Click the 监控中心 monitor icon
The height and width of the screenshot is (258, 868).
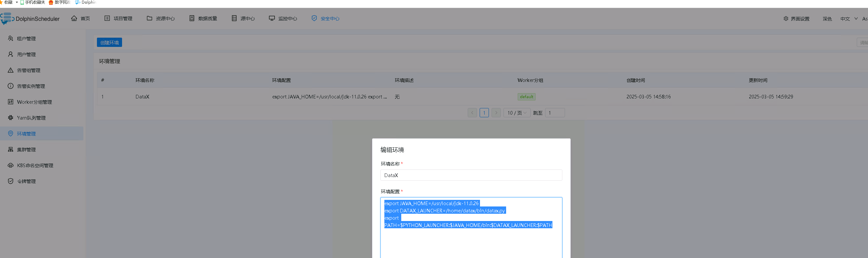(x=272, y=18)
